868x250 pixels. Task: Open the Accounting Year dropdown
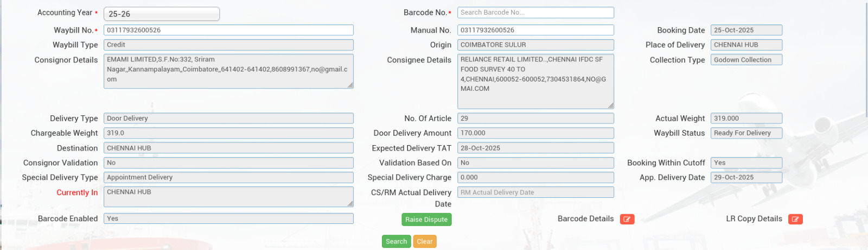[x=162, y=14]
